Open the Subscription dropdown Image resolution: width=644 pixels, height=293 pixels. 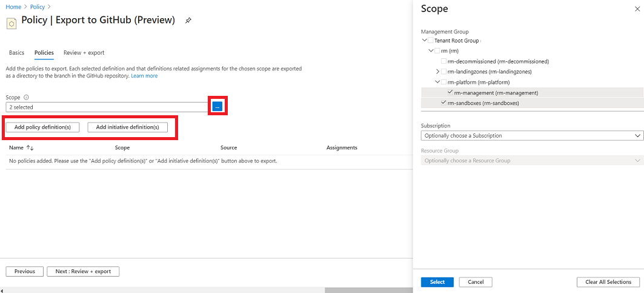(x=532, y=135)
